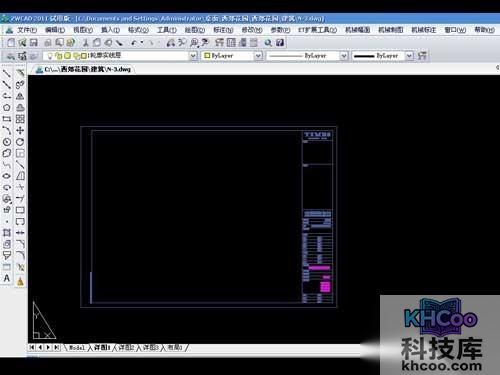
Task: Select the Revision Cloud tool
Action: coord(7,153)
